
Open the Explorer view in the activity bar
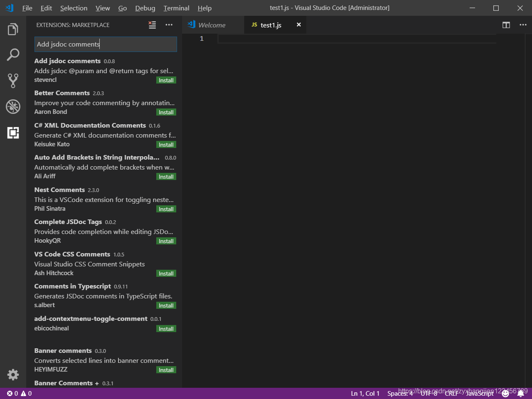tap(13, 30)
